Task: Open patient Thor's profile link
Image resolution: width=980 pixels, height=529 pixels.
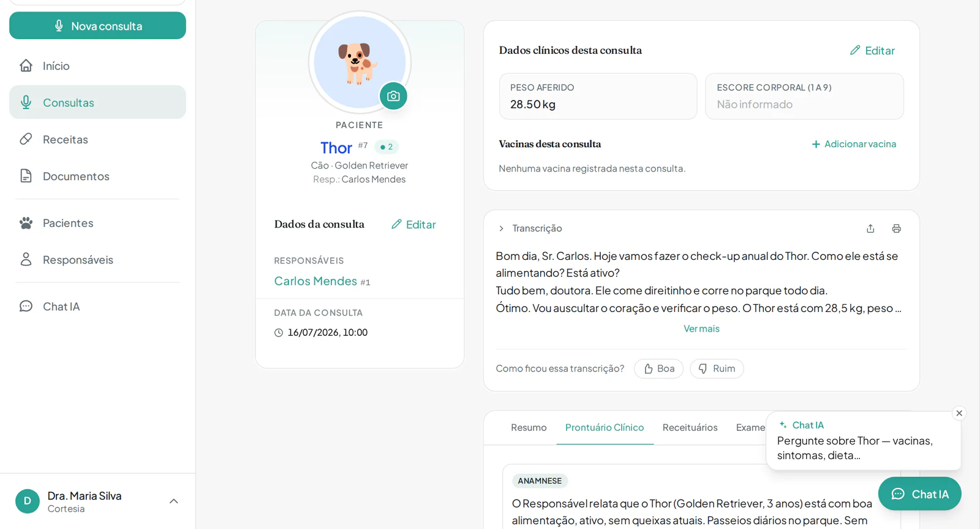Action: coord(336,148)
